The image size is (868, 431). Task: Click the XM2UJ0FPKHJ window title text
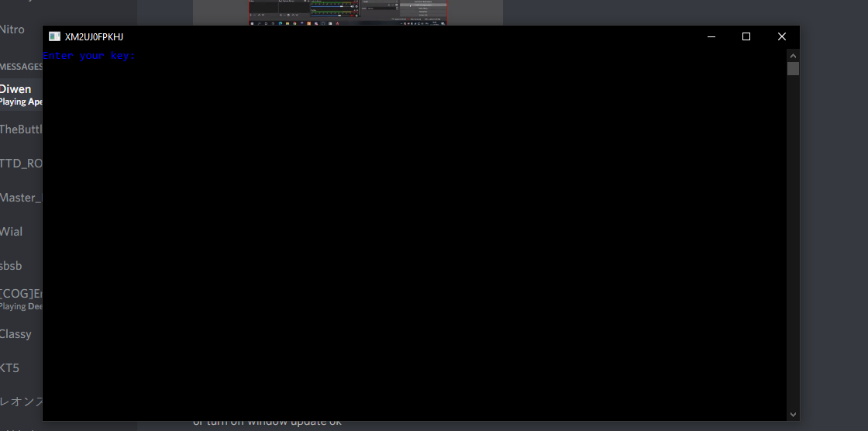point(94,36)
